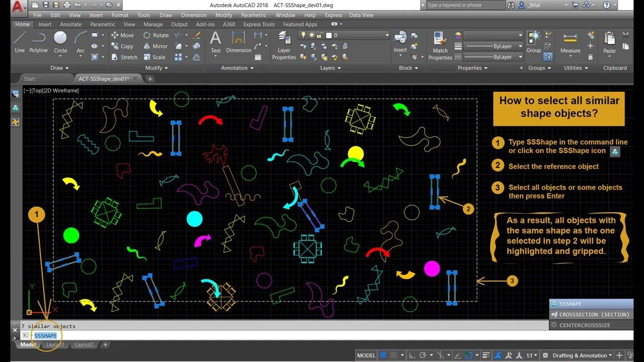The image size is (644, 362).
Task: Click the Copy tool
Action: pyautogui.click(x=122, y=46)
